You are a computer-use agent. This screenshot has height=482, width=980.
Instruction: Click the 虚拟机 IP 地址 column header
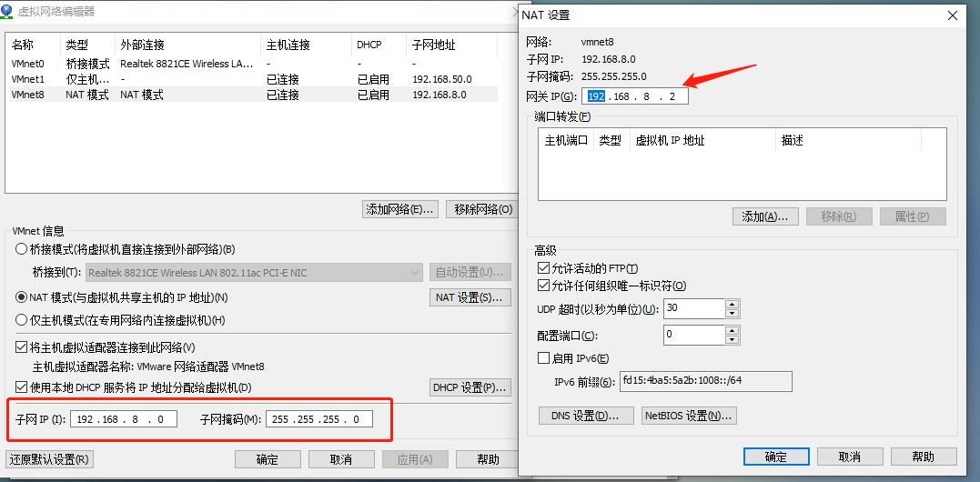click(702, 140)
